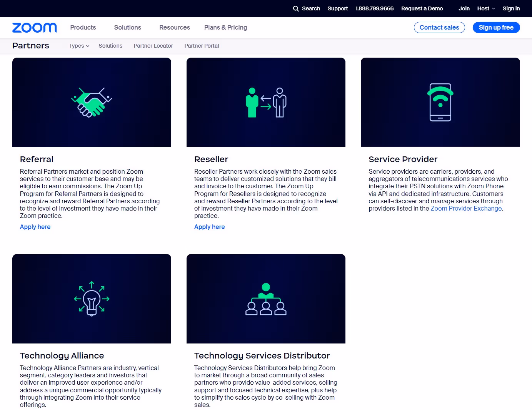Image resolution: width=532 pixels, height=410 pixels.
Task: Click the Service Provider phone wifi icon
Action: click(440, 102)
